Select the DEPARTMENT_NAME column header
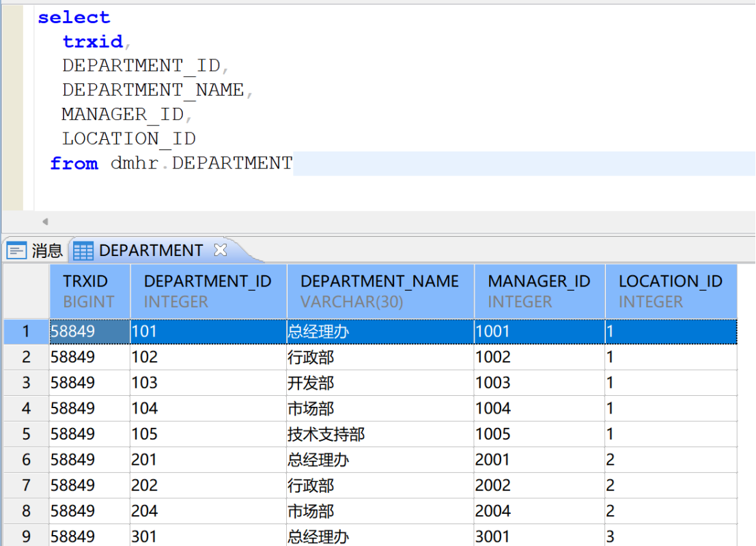The image size is (756, 546). 380,291
